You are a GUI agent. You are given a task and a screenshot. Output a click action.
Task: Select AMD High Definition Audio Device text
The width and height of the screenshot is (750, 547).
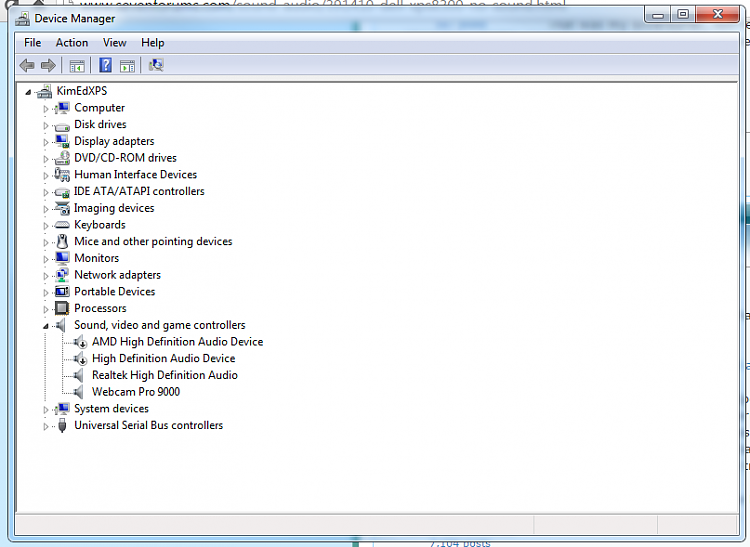click(x=177, y=342)
